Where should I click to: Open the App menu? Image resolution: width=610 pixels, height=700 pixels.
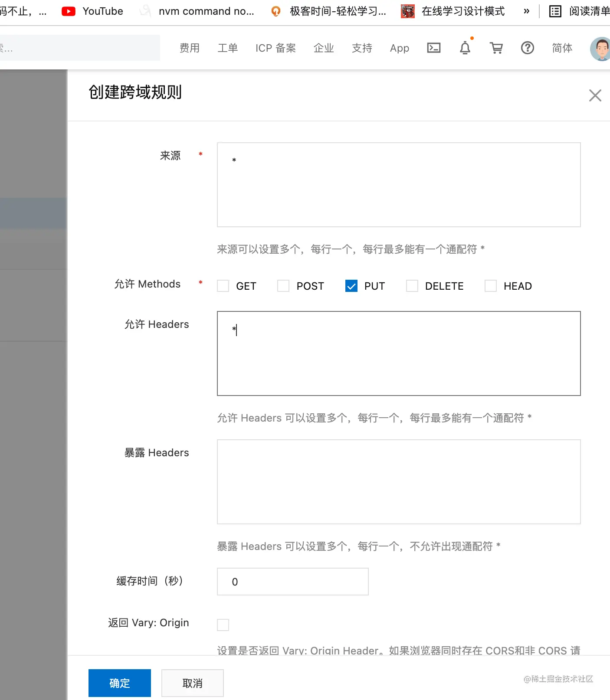pos(400,48)
